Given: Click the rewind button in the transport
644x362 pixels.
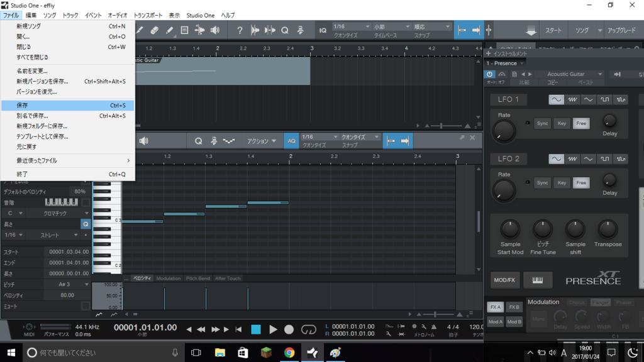Looking at the screenshot, I should pos(201,329).
